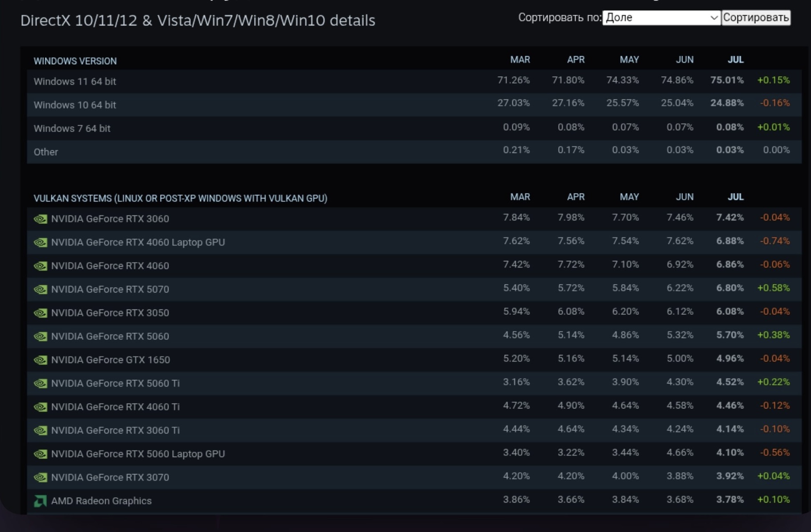This screenshot has height=532, width=811.
Task: Click NVIDIA logo beside RTX 3060 Ti
Action: [x=41, y=431]
